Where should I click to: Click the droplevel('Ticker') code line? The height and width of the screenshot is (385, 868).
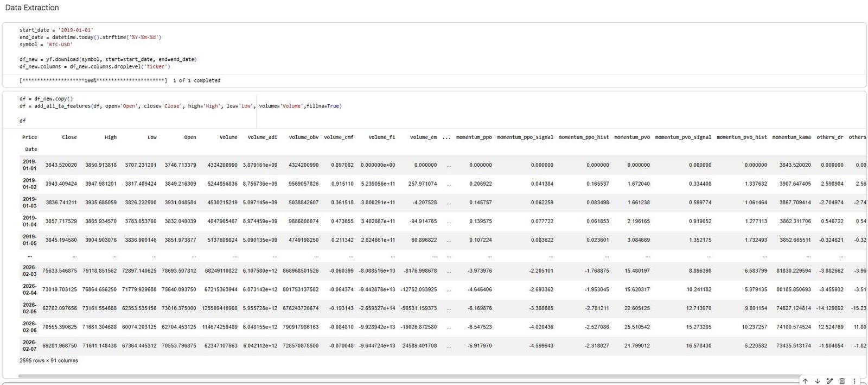pos(94,67)
